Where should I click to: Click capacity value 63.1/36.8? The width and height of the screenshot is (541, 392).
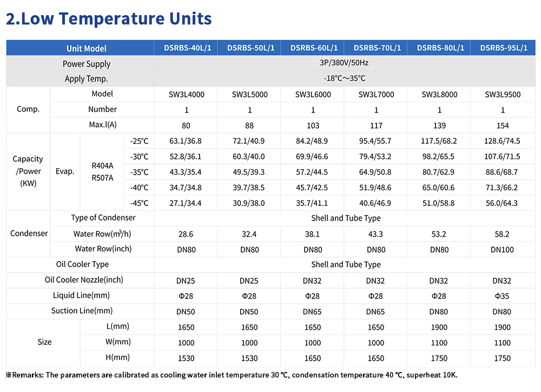pyautogui.click(x=185, y=141)
